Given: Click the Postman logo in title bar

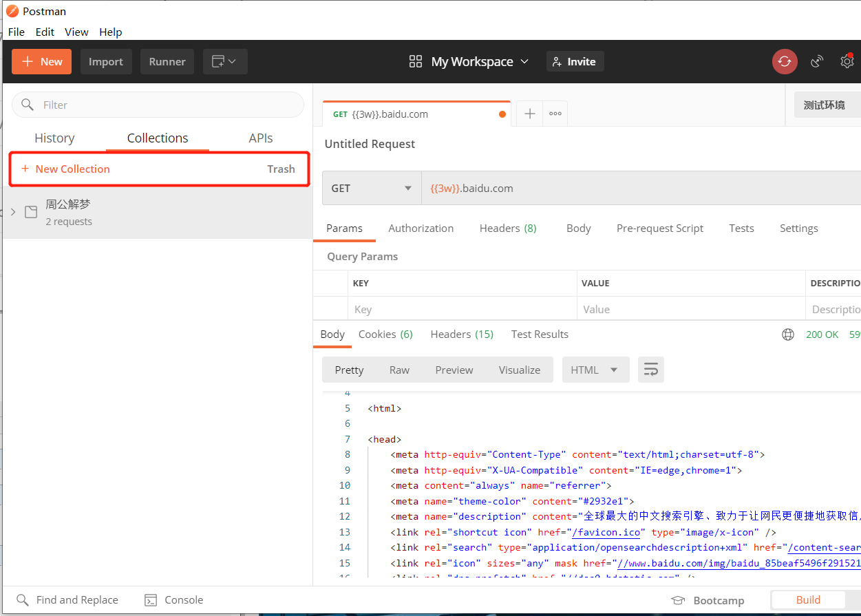Looking at the screenshot, I should click(x=12, y=11).
